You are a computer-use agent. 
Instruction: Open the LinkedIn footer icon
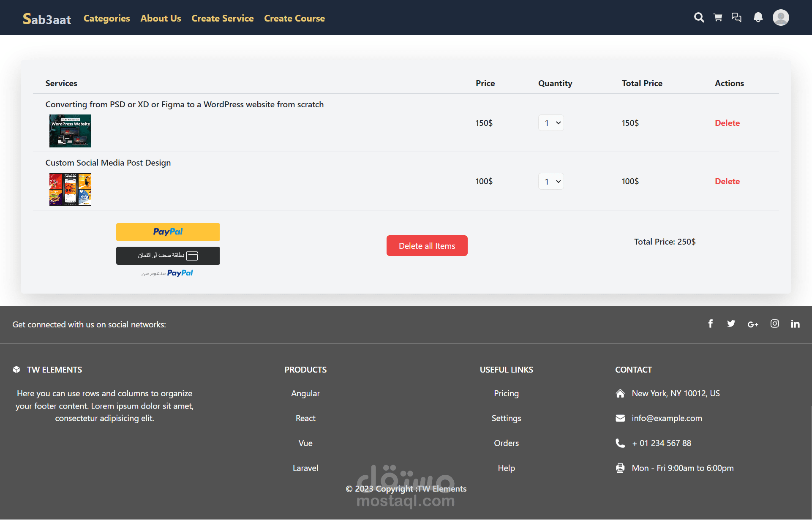(795, 324)
